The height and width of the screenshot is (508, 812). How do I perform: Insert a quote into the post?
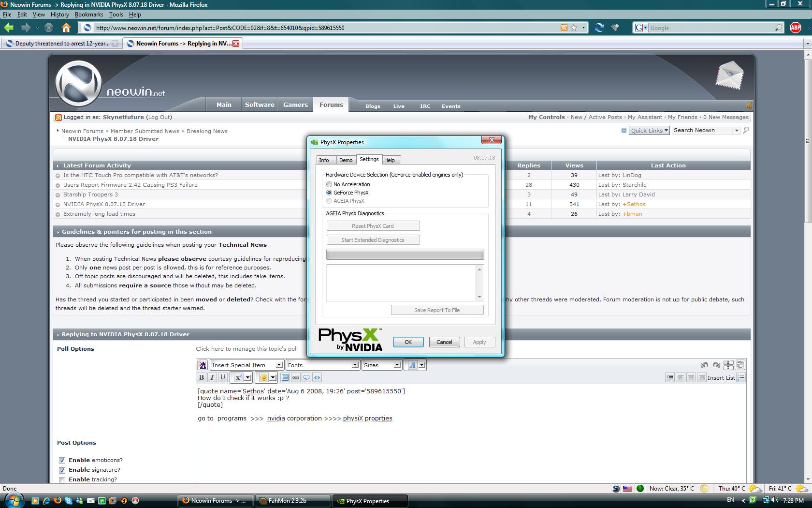tap(306, 378)
